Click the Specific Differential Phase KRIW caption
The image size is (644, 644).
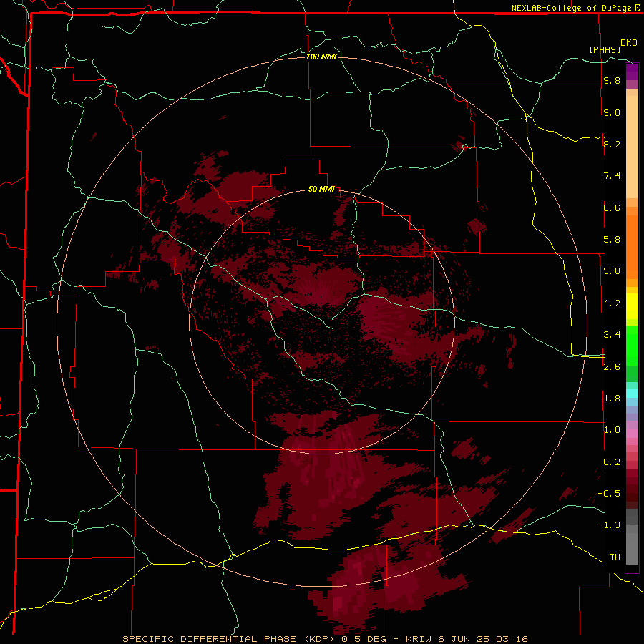click(325, 639)
